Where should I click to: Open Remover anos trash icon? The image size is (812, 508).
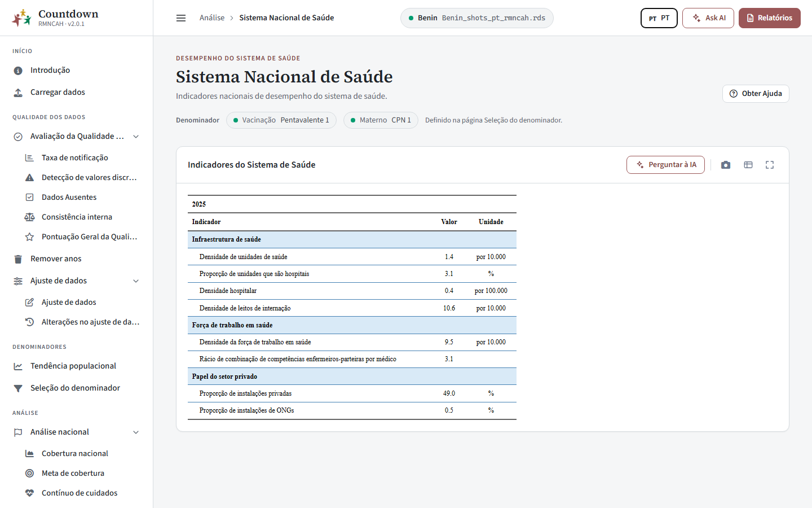click(x=18, y=259)
